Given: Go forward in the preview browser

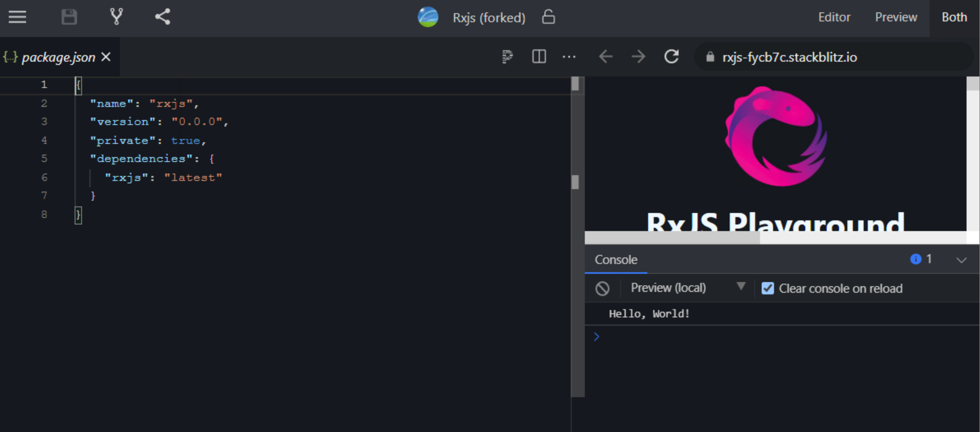Looking at the screenshot, I should pos(638,56).
